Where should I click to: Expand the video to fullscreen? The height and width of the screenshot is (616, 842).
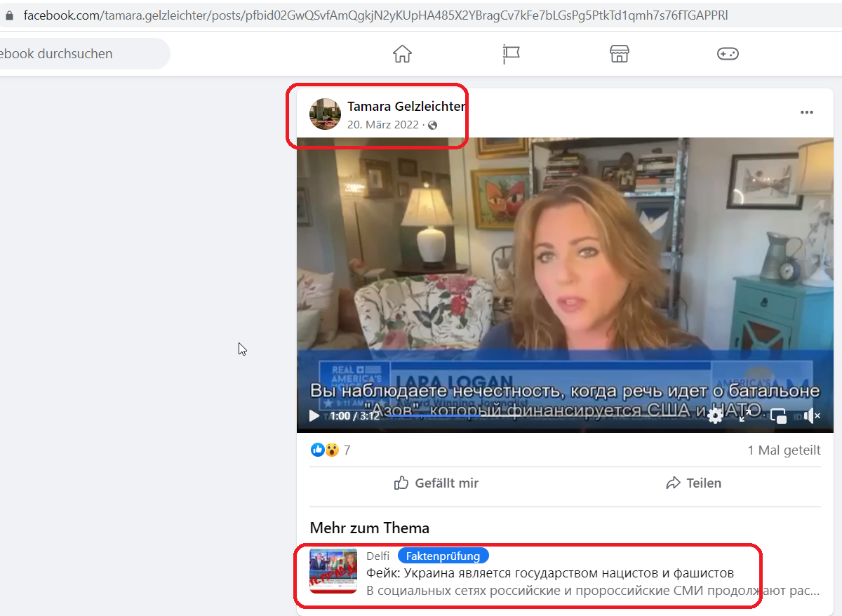point(746,416)
